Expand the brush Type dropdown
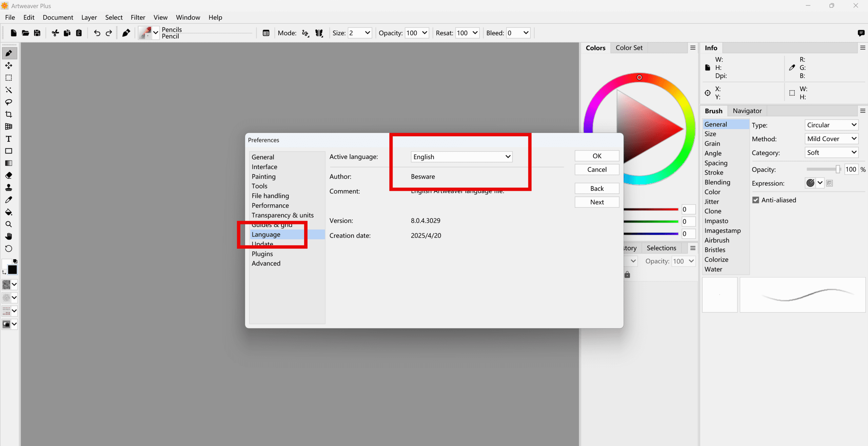Screen dimensions: 868x446 point(831,125)
